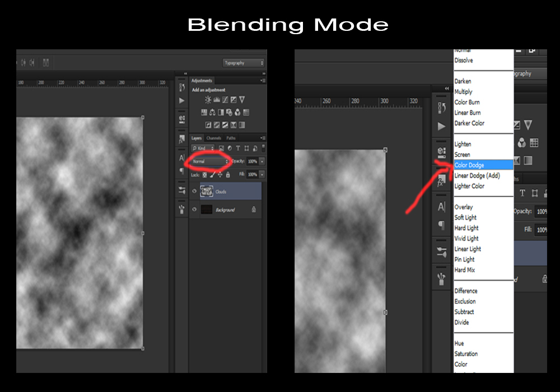Open Actions panel icon in left screenshot
Viewport: 560px width, 392px height.
(182, 101)
